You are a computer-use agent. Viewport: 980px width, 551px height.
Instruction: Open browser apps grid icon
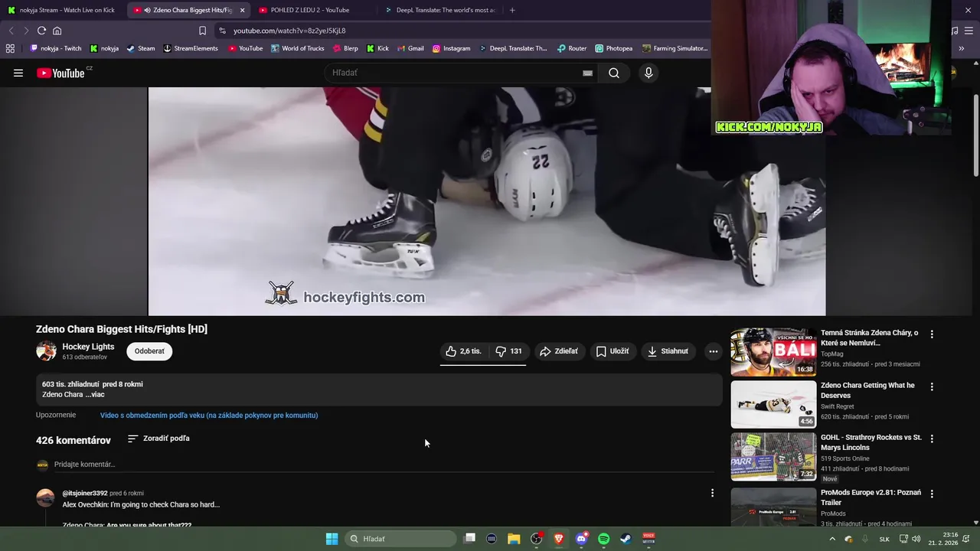tap(10, 48)
